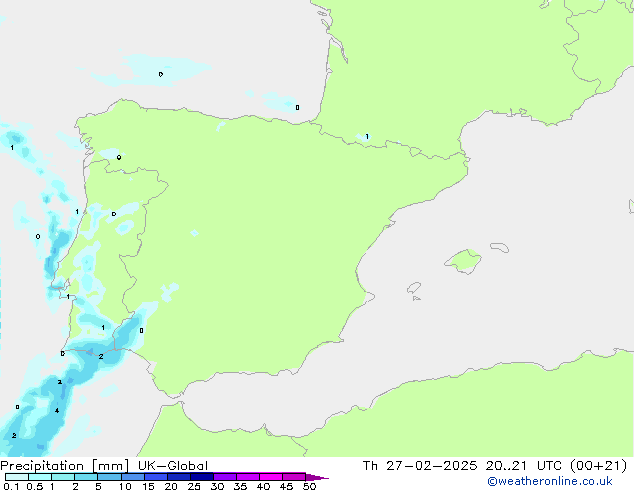Click the legend value '0.5'
This screenshot has width=634, height=490.
coord(35,486)
